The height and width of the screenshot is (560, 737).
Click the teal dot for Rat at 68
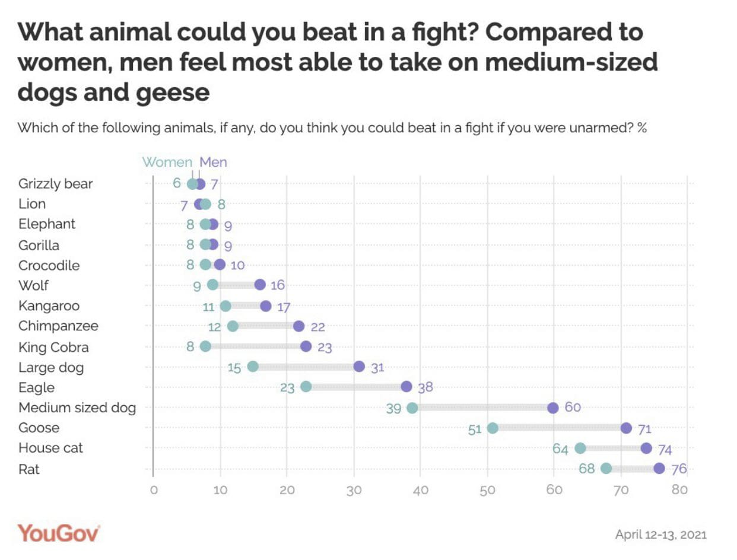[x=606, y=469]
